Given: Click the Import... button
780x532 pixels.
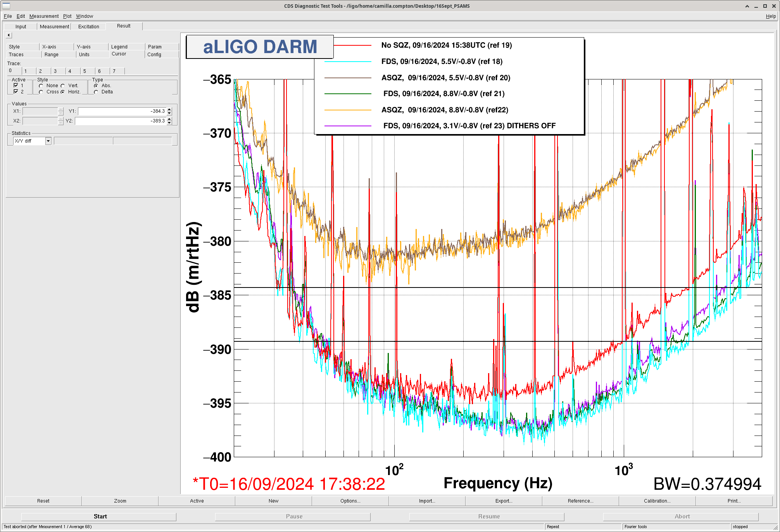Looking at the screenshot, I should [427, 501].
